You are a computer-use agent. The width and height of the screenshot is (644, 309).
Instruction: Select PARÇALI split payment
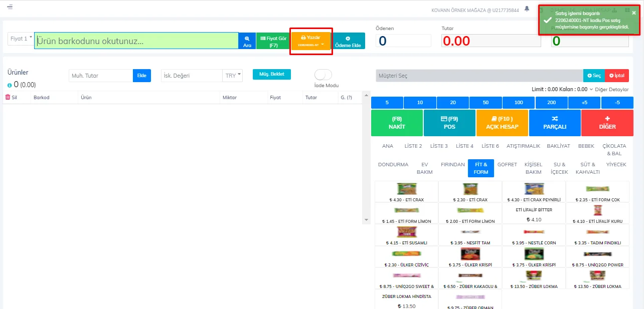(x=555, y=123)
